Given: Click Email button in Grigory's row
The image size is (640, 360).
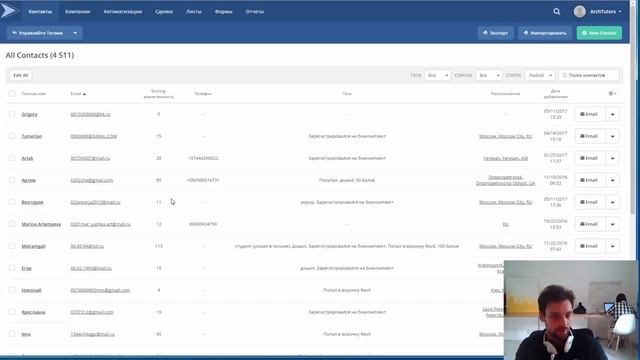Looking at the screenshot, I should pyautogui.click(x=589, y=114).
